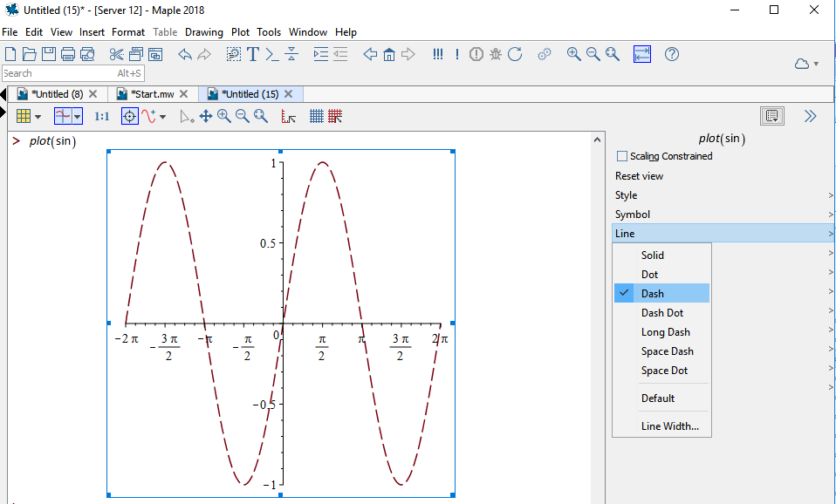Click Reset view in the context panel
The image size is (836, 504).
pyautogui.click(x=639, y=176)
